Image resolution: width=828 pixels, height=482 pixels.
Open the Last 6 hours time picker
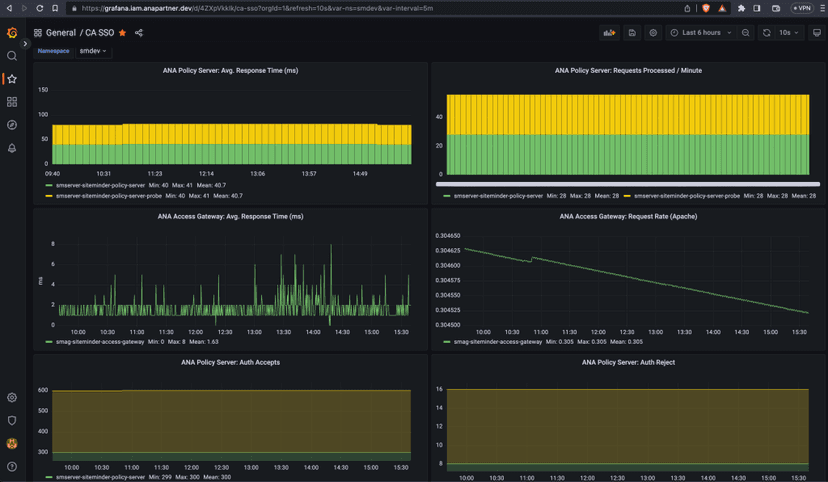[x=701, y=33]
